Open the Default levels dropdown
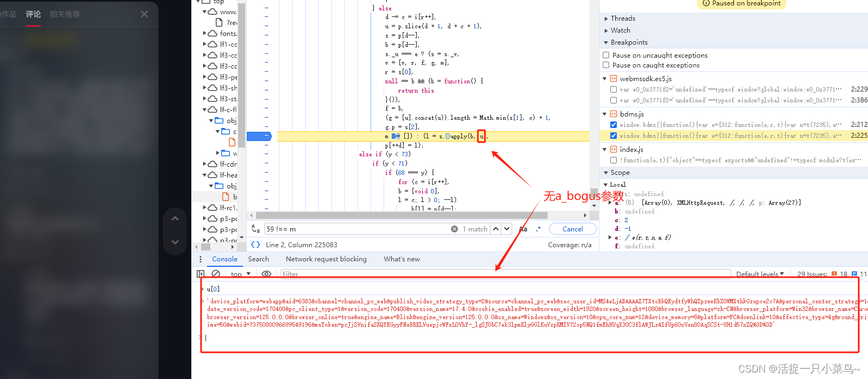This screenshot has height=379, width=868. coord(760,274)
